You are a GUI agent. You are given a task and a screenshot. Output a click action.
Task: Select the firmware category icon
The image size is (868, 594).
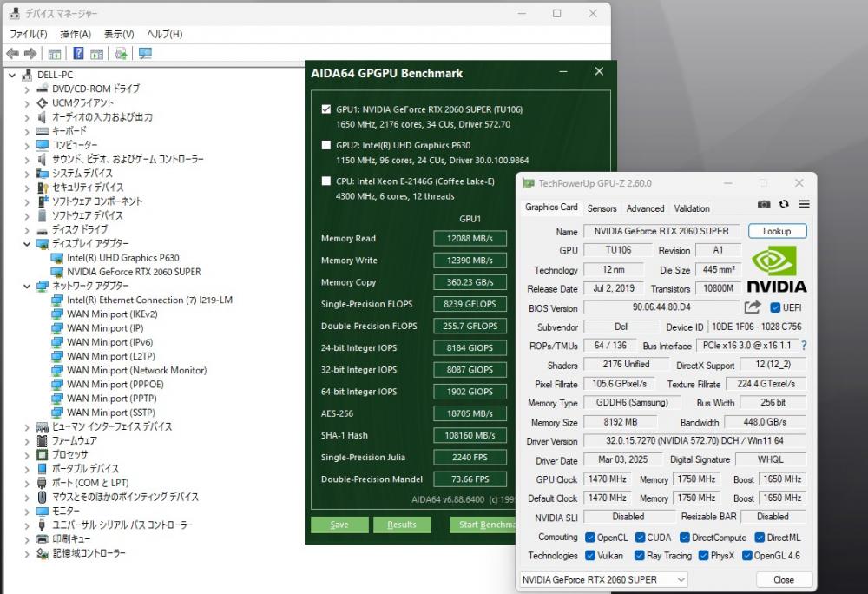pos(42,440)
